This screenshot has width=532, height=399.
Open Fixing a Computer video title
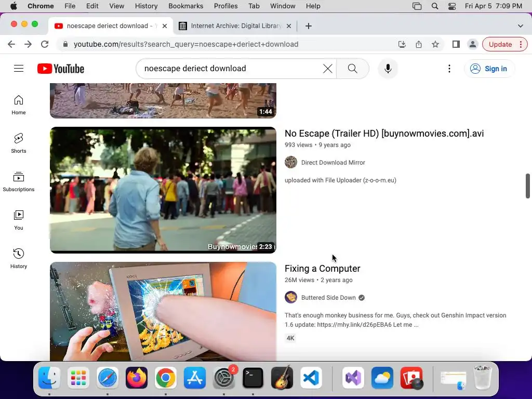coord(322,269)
